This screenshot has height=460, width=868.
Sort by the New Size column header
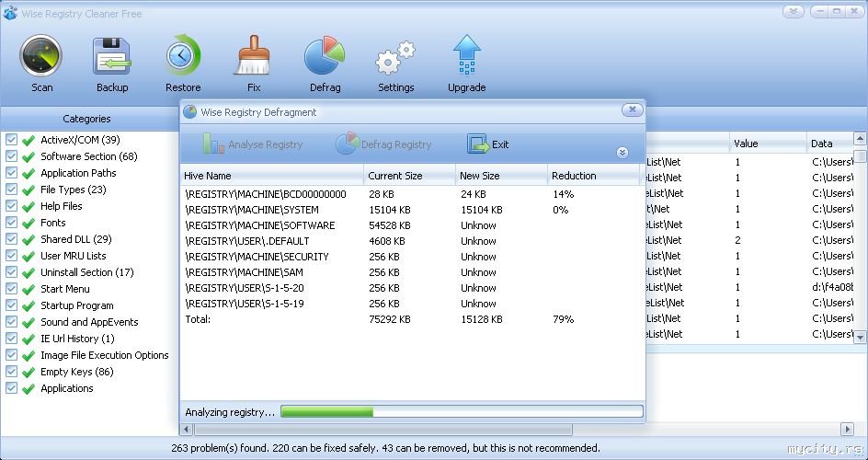pos(501,176)
